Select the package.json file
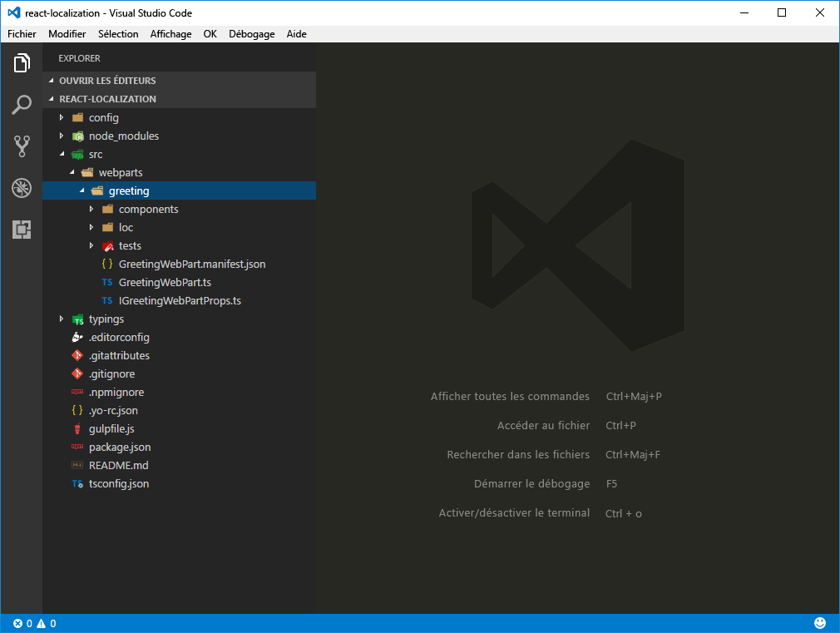 (x=120, y=447)
